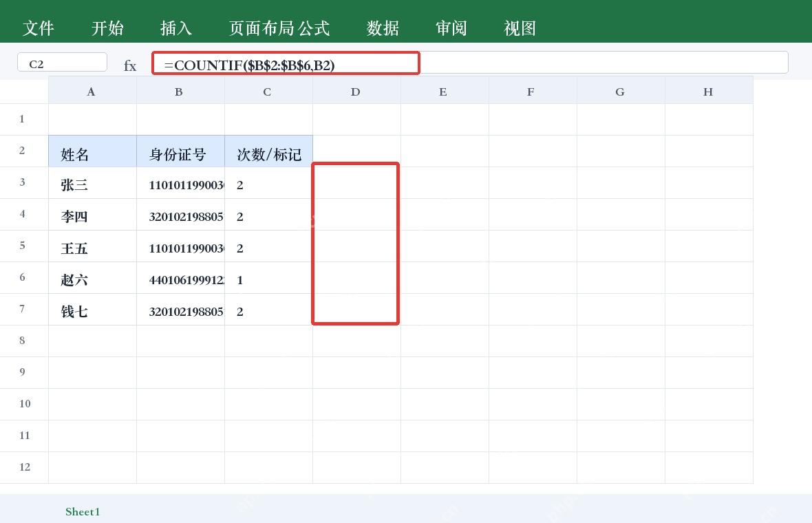
Task: Select column C header
Action: point(268,91)
